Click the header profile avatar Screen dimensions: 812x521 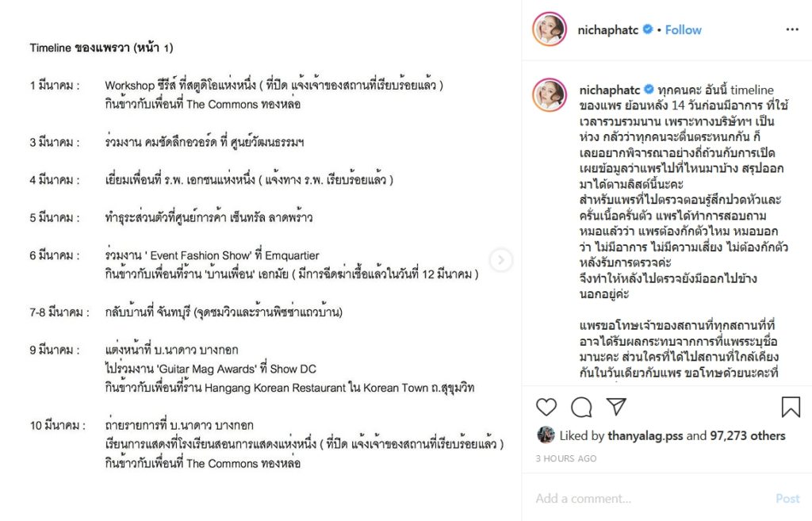point(550,29)
